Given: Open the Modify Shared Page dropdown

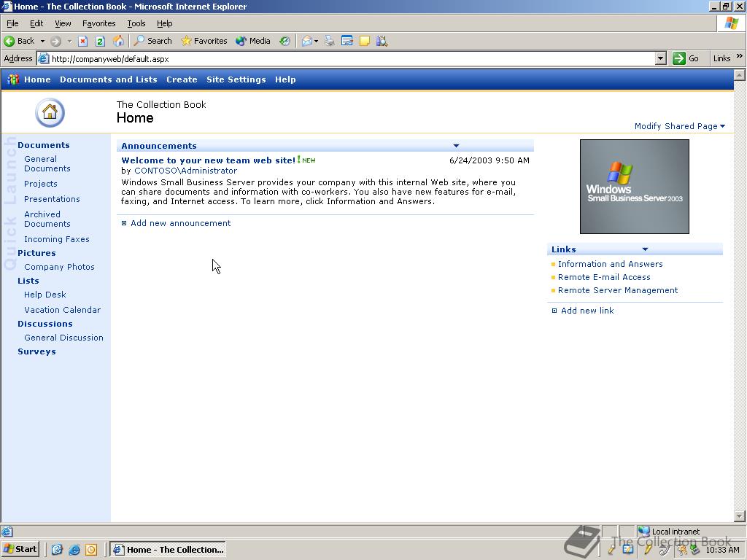Looking at the screenshot, I should 680,126.
